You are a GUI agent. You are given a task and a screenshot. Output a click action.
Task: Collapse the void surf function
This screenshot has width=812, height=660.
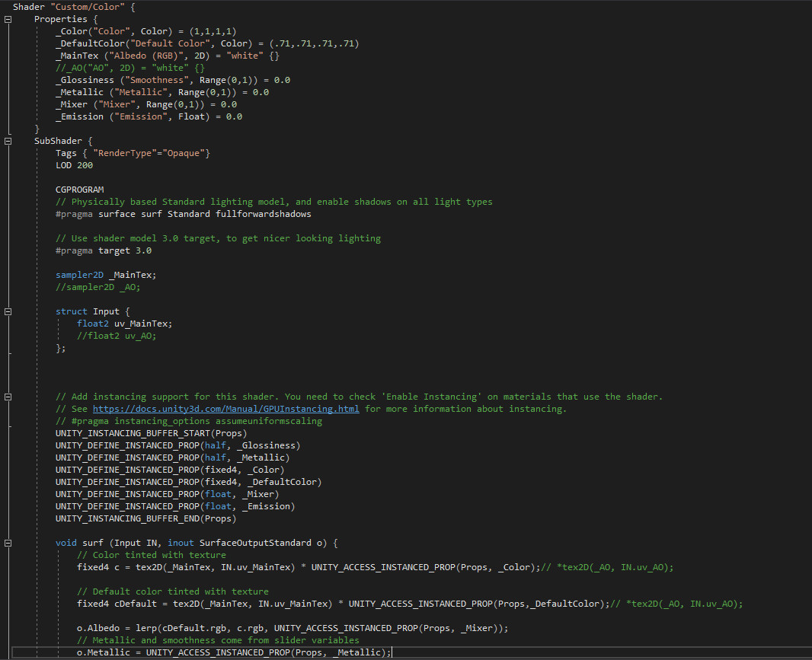[8, 543]
